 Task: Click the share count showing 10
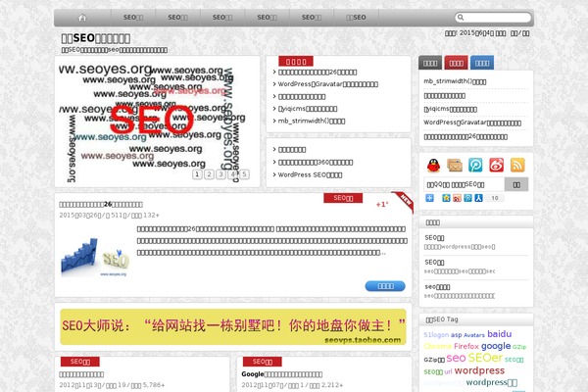495,198
